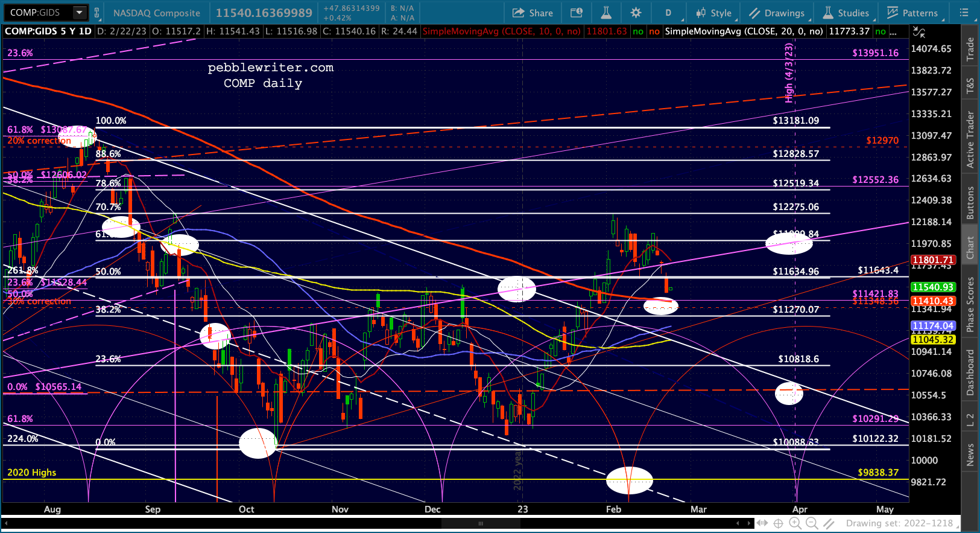Open the Style dropdown menu
The height and width of the screenshot is (533, 980).
coord(714,13)
